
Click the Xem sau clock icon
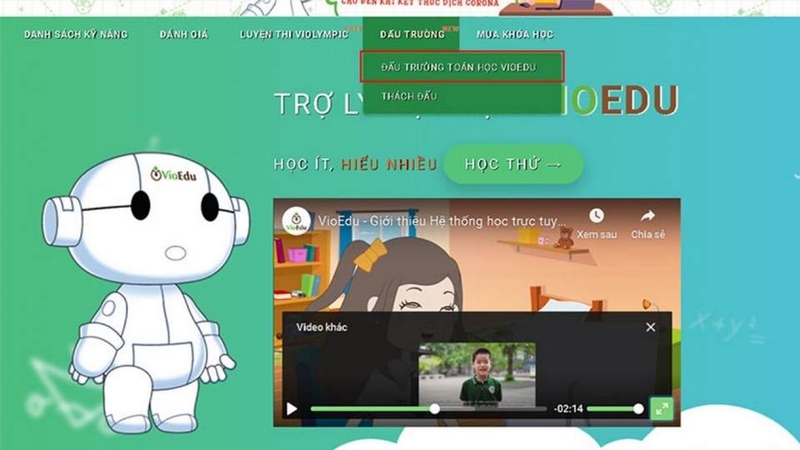tap(596, 216)
